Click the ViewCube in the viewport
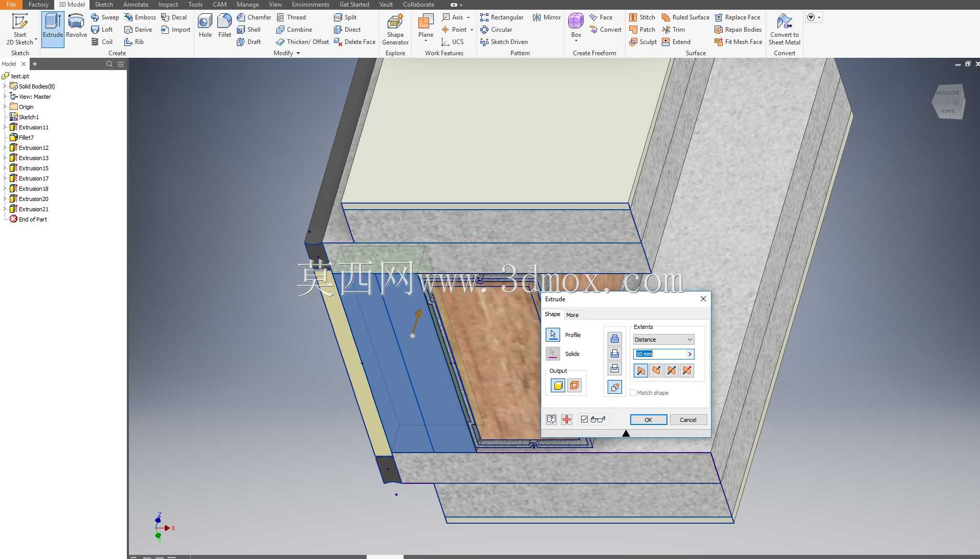 [x=948, y=101]
